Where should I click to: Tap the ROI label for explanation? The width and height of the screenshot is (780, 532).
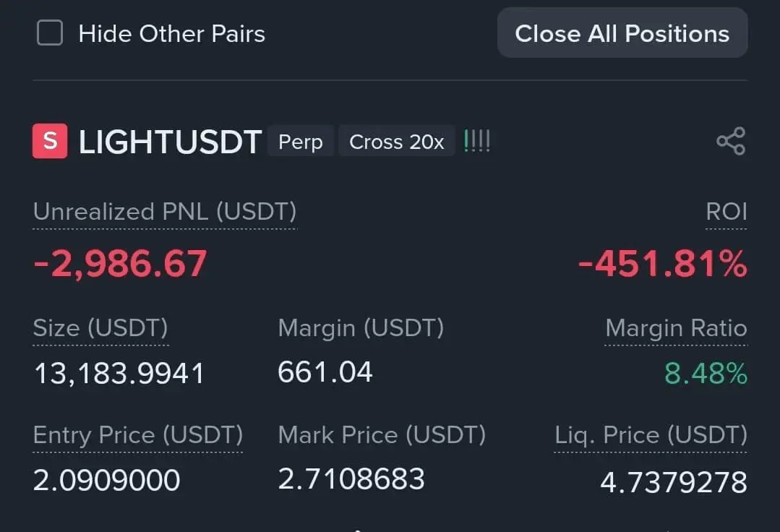click(726, 212)
